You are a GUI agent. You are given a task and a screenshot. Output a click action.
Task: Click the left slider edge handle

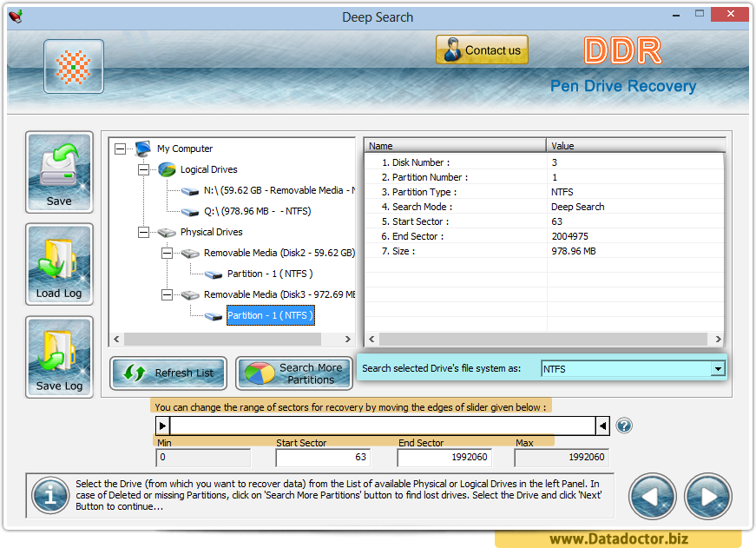tap(163, 426)
